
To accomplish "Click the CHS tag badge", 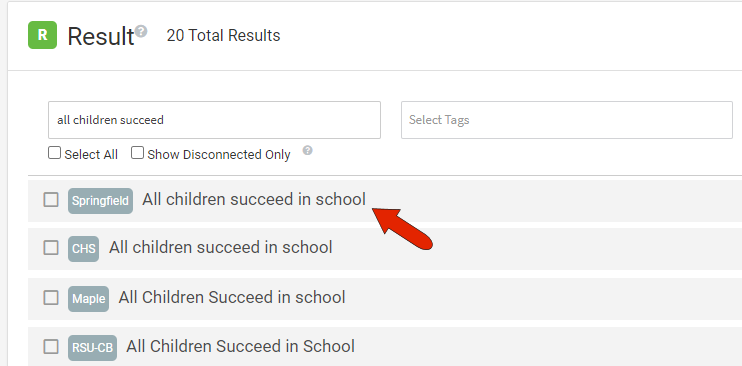I will pyautogui.click(x=84, y=249).
